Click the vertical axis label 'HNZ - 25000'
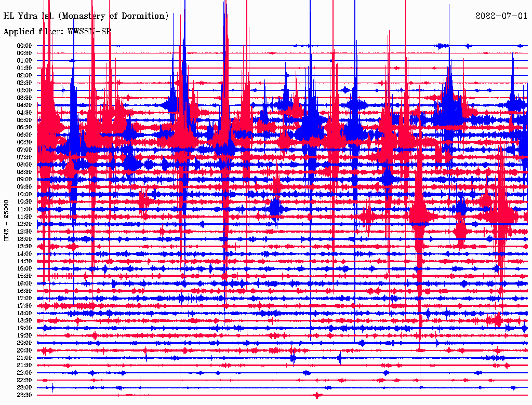This screenshot has height=405, width=532. [x=6, y=221]
